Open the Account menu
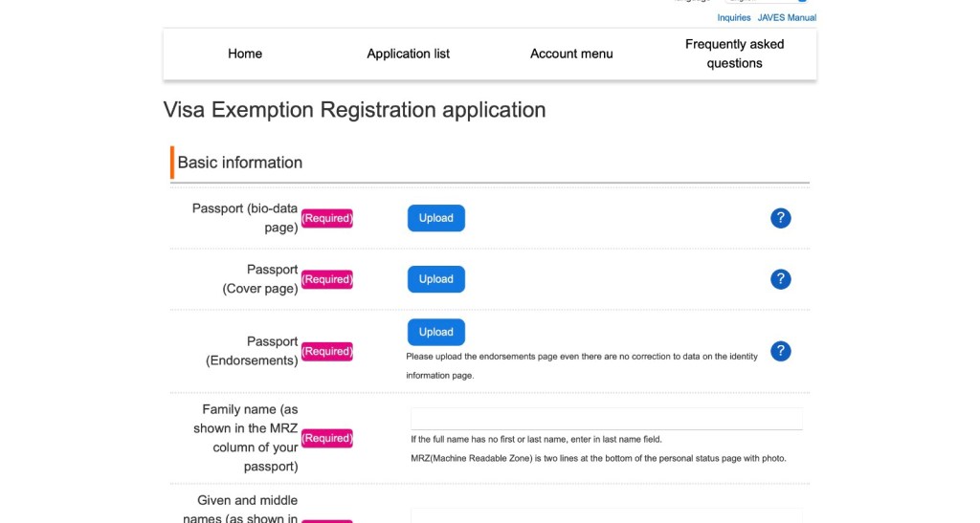This screenshot has width=980, height=523. (571, 54)
